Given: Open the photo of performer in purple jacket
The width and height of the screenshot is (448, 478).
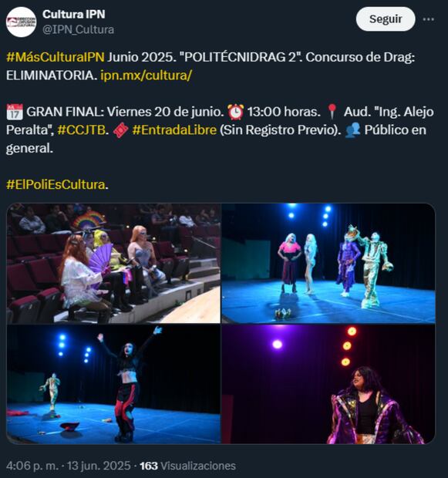Looking at the screenshot, I should 328,384.
